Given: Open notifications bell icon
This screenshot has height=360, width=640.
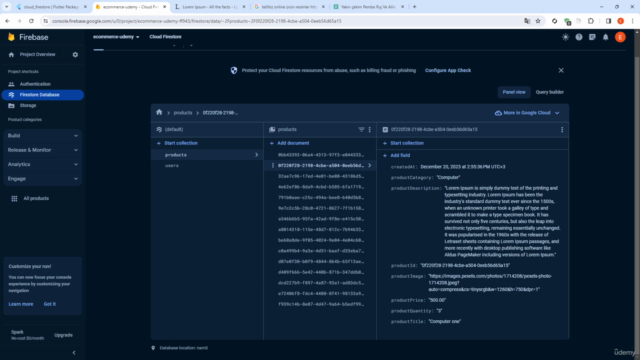Looking at the screenshot, I should point(606,37).
